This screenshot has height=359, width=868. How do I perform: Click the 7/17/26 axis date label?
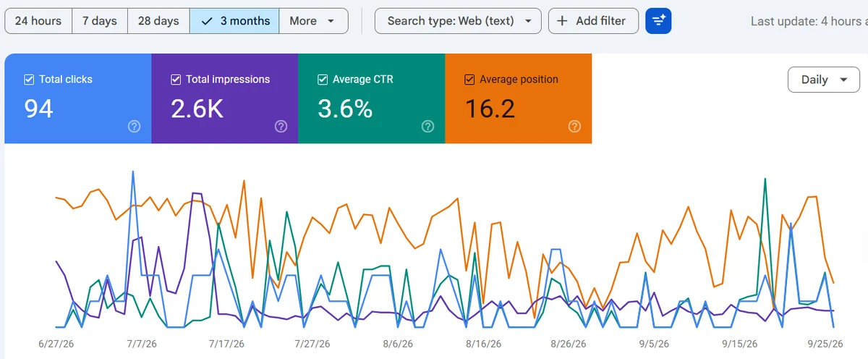click(226, 344)
